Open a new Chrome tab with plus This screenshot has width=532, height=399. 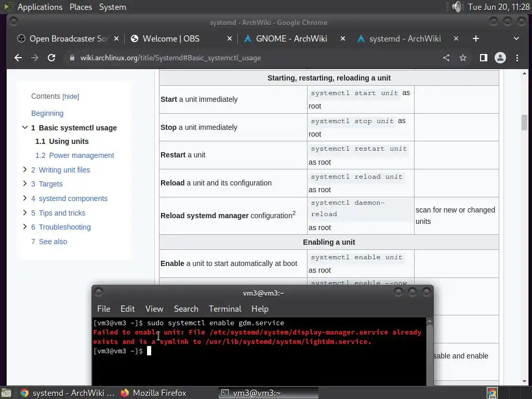(476, 38)
